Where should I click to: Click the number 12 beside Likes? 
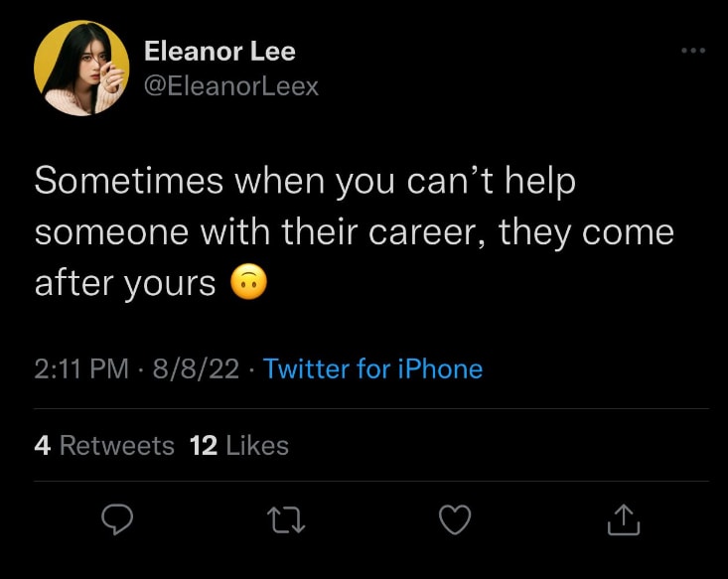[203, 446]
